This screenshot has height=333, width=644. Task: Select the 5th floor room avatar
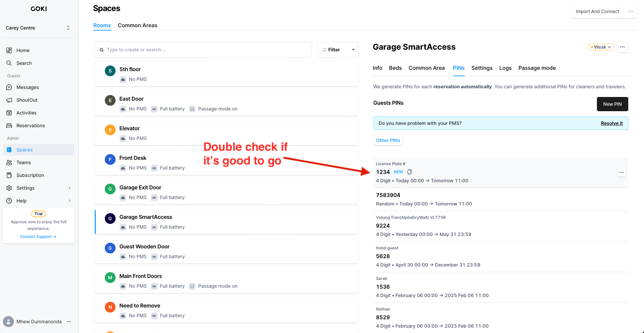(110, 71)
